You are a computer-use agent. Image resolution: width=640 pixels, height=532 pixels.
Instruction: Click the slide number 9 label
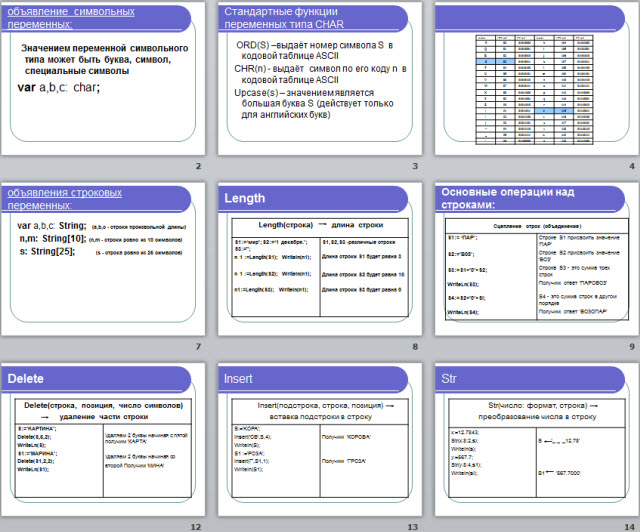click(x=632, y=347)
